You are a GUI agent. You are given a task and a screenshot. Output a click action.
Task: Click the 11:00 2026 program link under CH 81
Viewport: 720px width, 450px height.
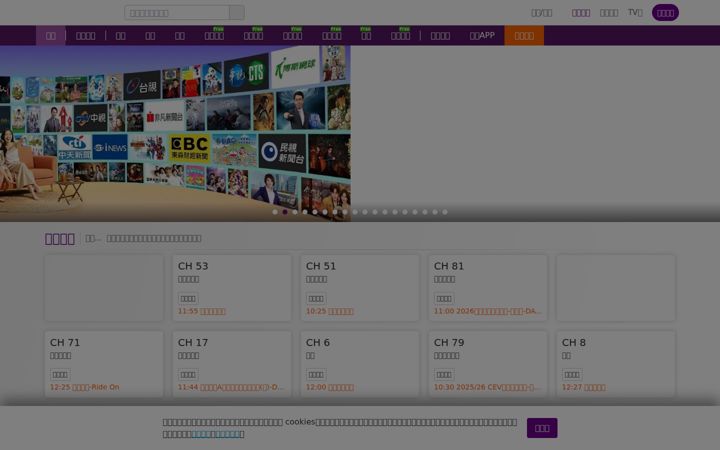pos(488,311)
